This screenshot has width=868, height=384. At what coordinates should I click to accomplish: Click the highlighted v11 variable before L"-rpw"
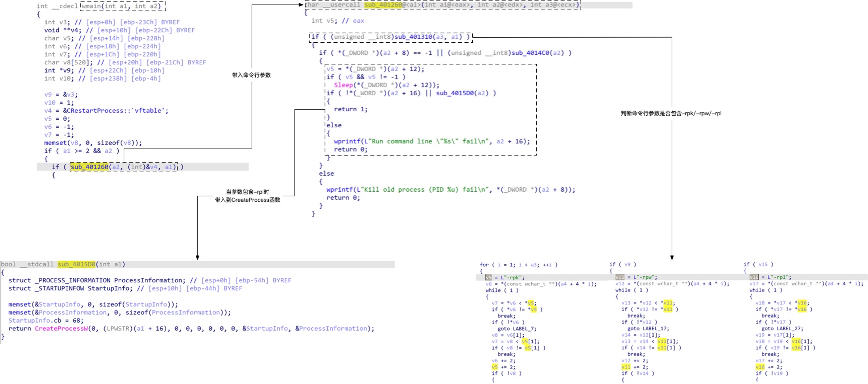[620, 277]
